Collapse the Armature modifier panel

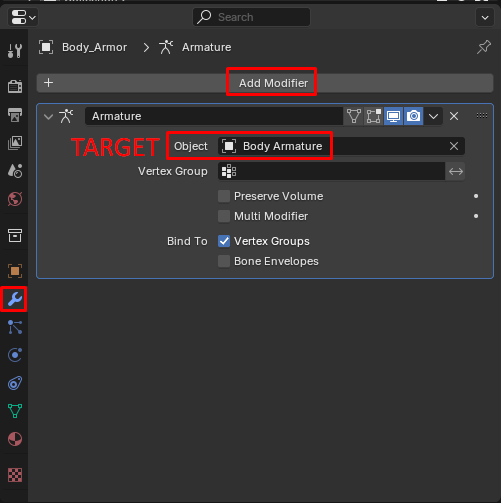(x=49, y=117)
